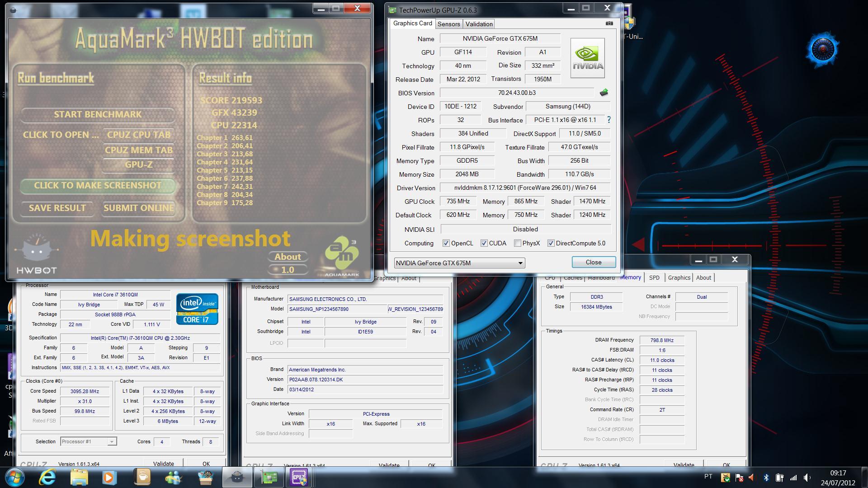Open the SPD tab in CPU-Z memory window
This screenshot has width=868, height=488.
[654, 277]
